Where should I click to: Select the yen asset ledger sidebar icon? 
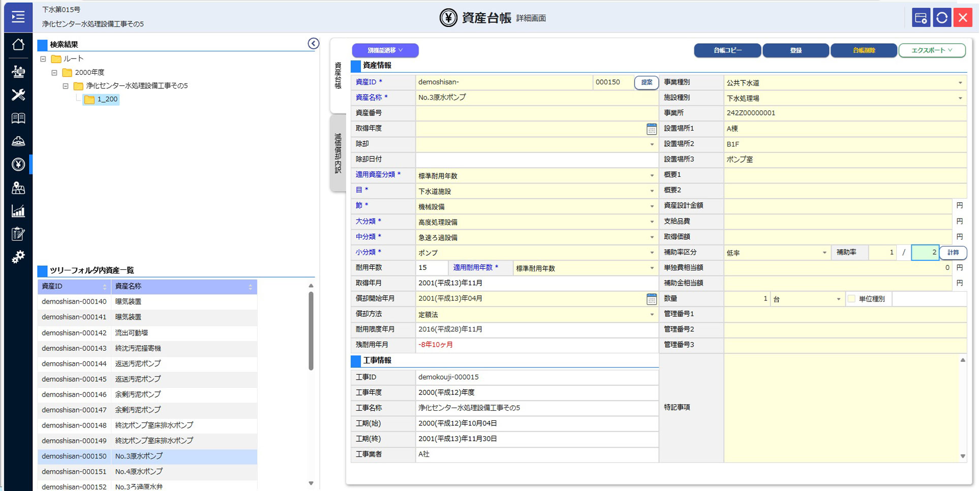(18, 164)
